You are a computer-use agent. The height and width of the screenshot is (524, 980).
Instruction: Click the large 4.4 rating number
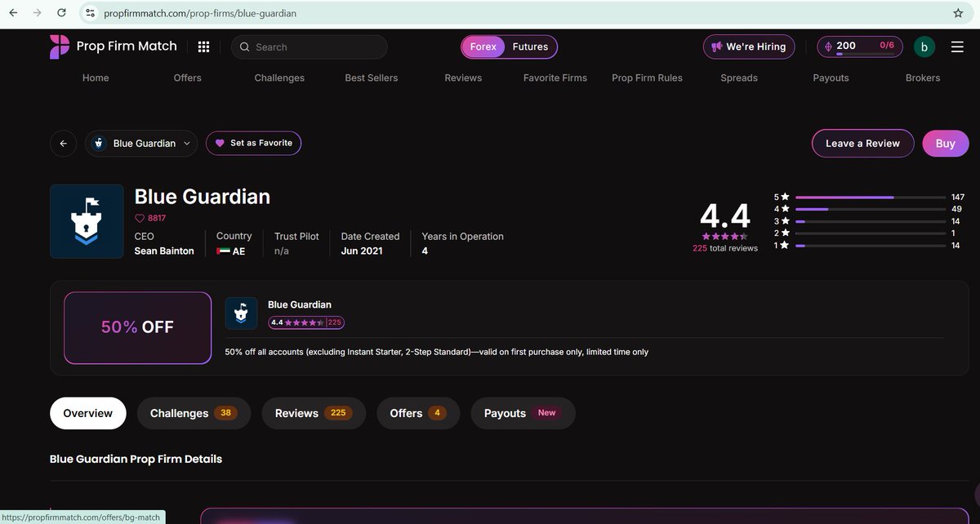725,215
